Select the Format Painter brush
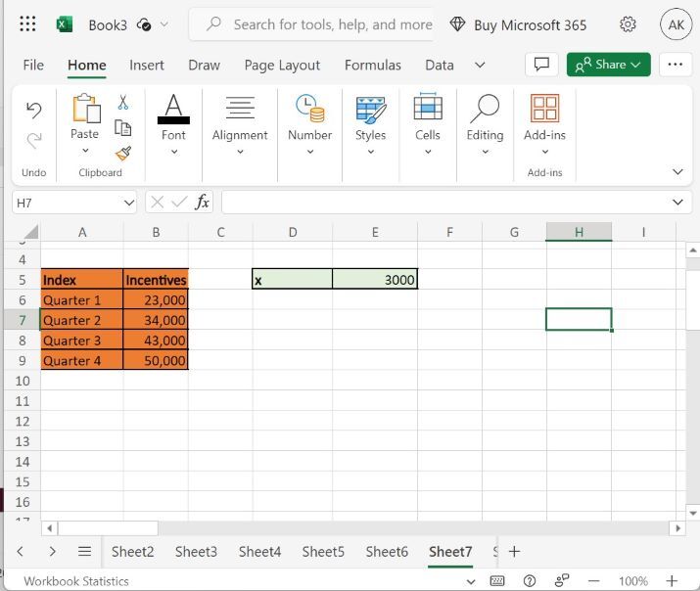The width and height of the screenshot is (700, 591). [122, 154]
